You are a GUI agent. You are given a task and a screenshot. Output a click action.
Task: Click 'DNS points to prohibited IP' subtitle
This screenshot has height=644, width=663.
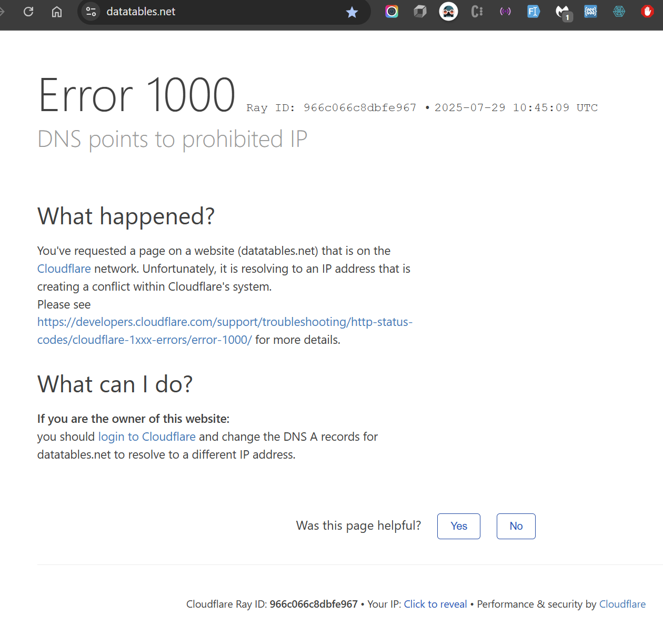(x=173, y=140)
